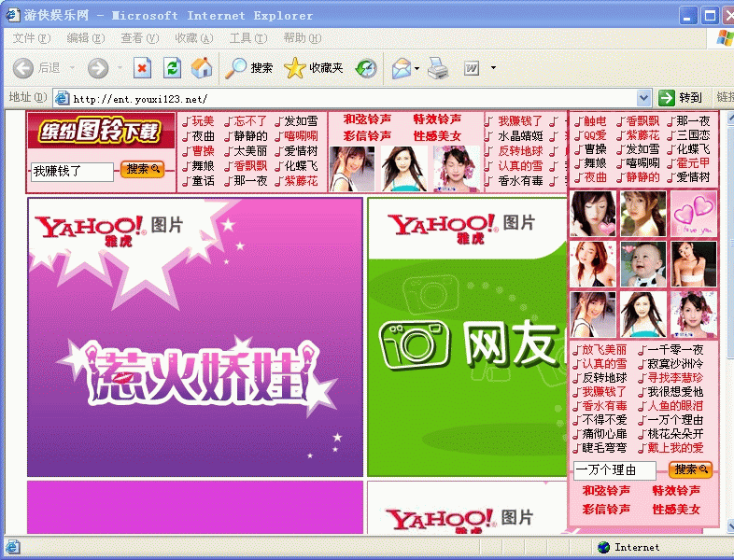This screenshot has height=560, width=734.
Task: Click the search field containing 一万个理由
Action: pos(614,469)
